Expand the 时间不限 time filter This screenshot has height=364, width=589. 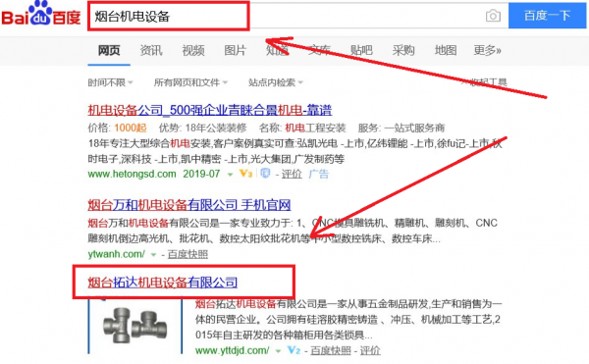pyautogui.click(x=110, y=82)
